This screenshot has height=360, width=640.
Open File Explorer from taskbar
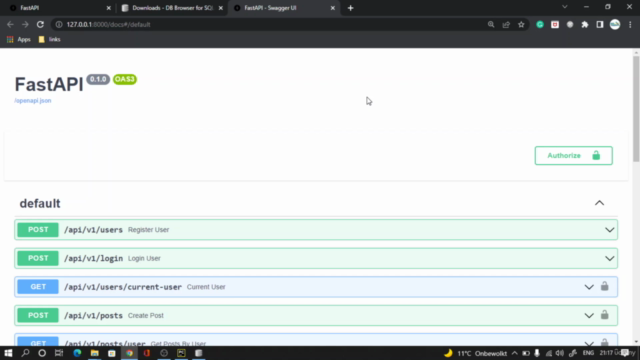click(x=95, y=353)
